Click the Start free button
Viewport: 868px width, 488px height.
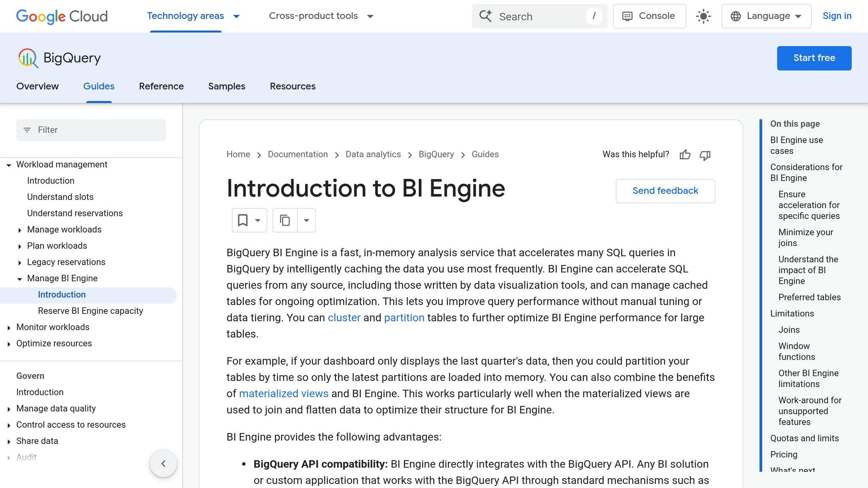pos(814,58)
